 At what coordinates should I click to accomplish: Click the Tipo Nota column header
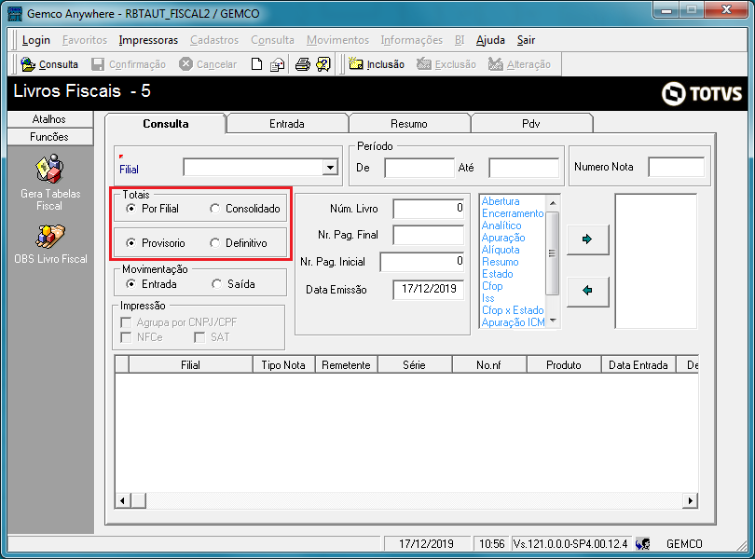tap(283, 365)
